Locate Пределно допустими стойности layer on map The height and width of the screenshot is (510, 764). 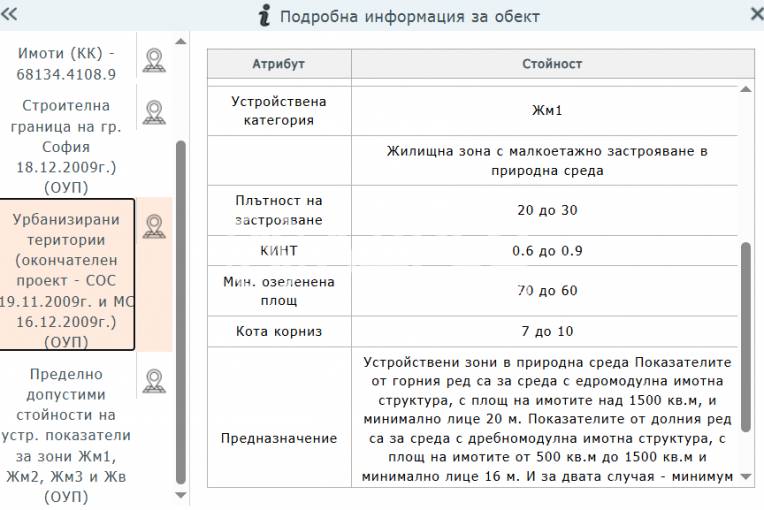(154, 381)
